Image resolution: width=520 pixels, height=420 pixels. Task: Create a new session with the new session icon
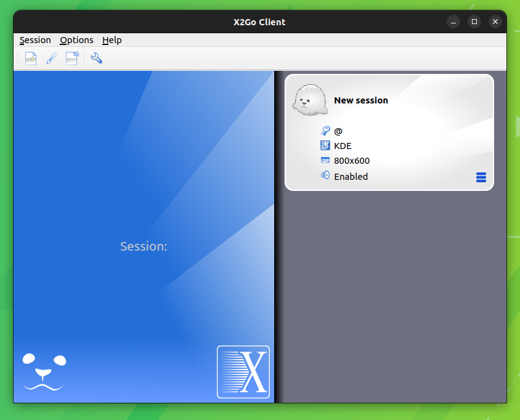(x=31, y=57)
